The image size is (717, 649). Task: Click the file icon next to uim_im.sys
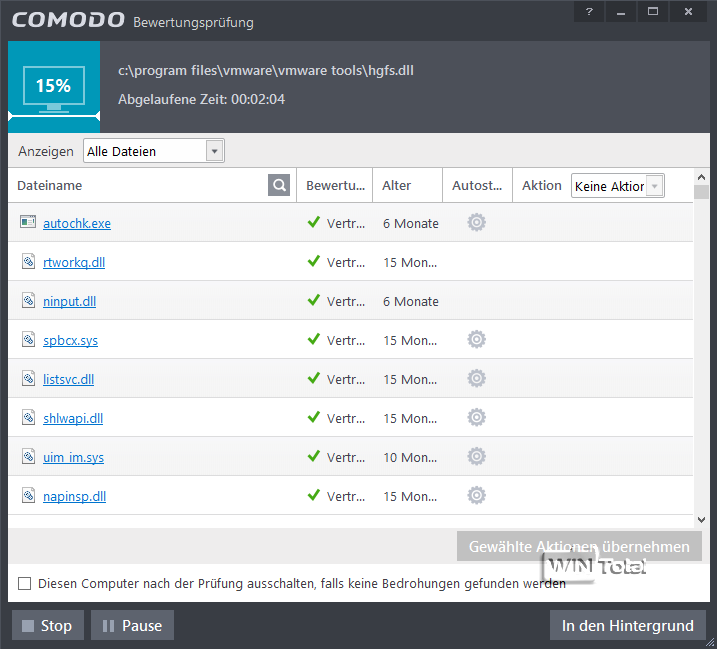coord(28,456)
